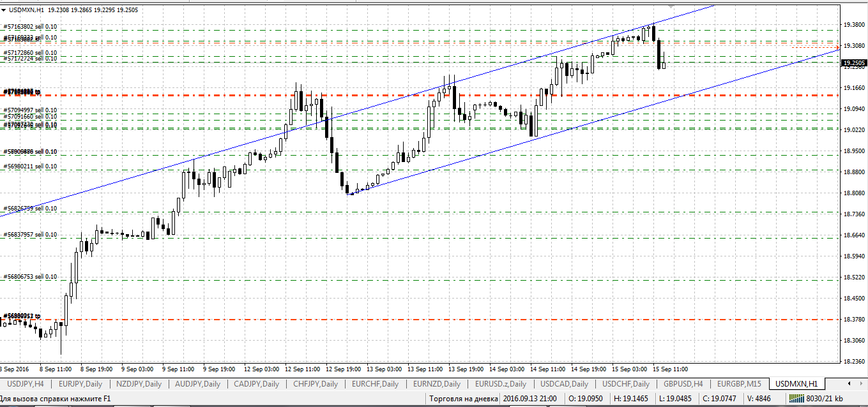Open the EURJPY,Daily chart tab
The image size is (868, 407).
click(80, 384)
